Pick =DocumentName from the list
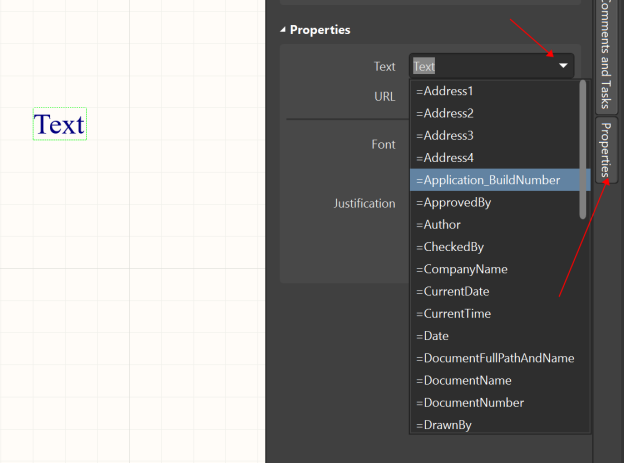The image size is (625, 463). [464, 380]
